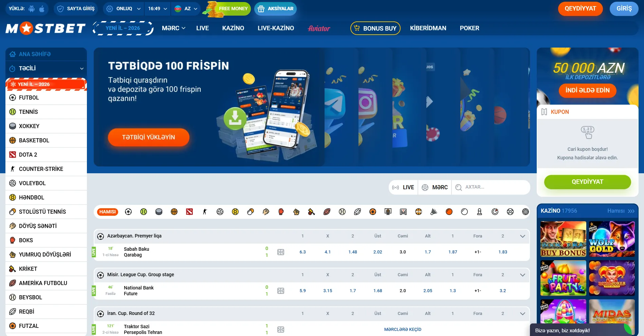Open the Aviator game link

[x=319, y=29]
